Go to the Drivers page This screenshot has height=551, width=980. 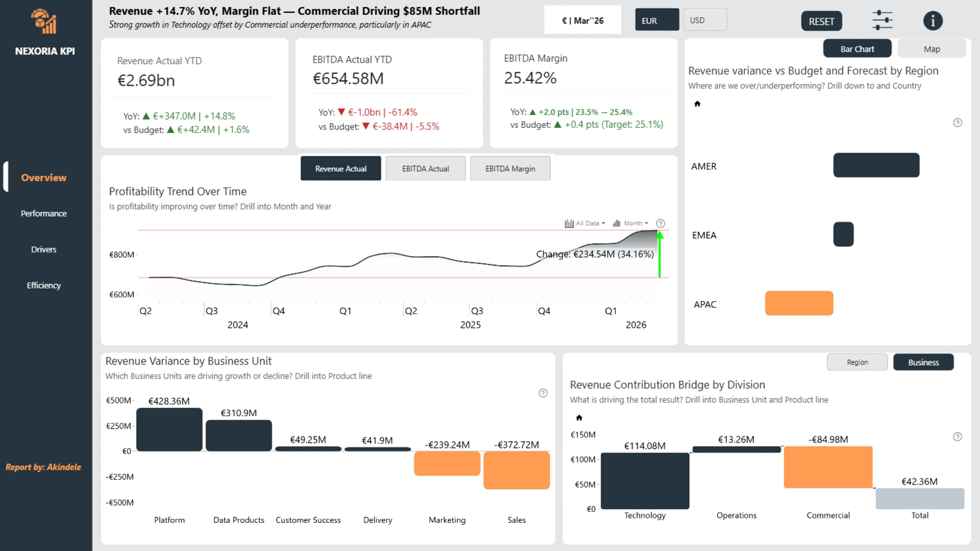43,249
